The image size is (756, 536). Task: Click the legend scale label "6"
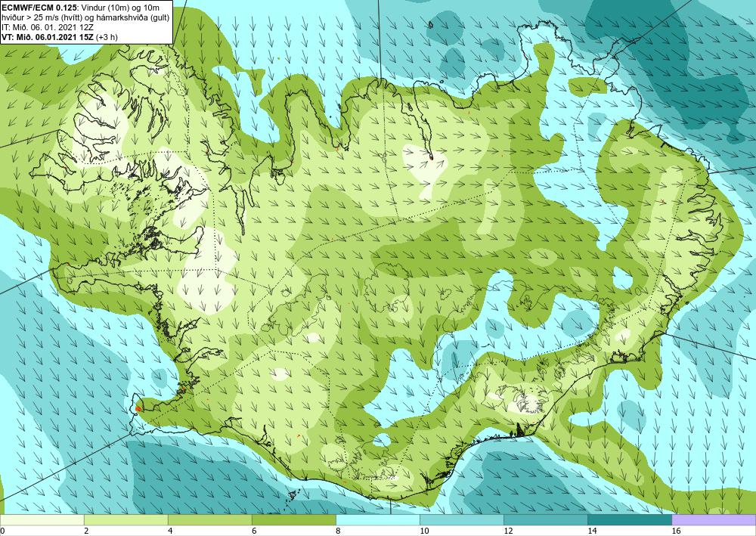254,531
